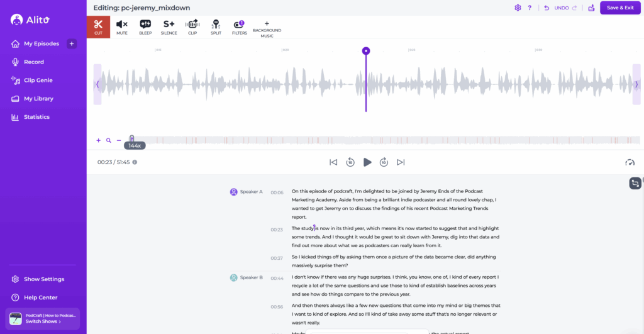644x334 pixels.
Task: Click Speaker B avatar icon
Action: (234, 278)
